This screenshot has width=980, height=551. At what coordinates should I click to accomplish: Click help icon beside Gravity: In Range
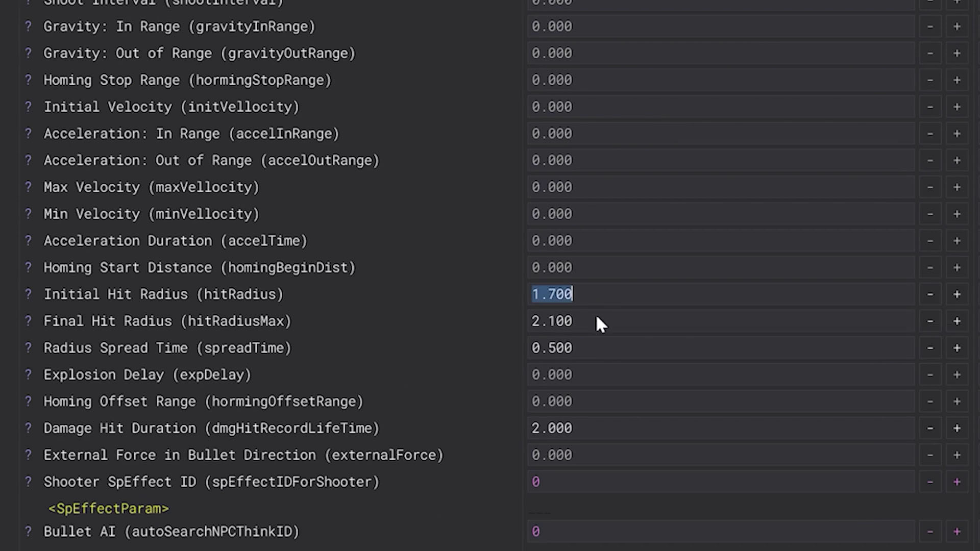point(29,27)
